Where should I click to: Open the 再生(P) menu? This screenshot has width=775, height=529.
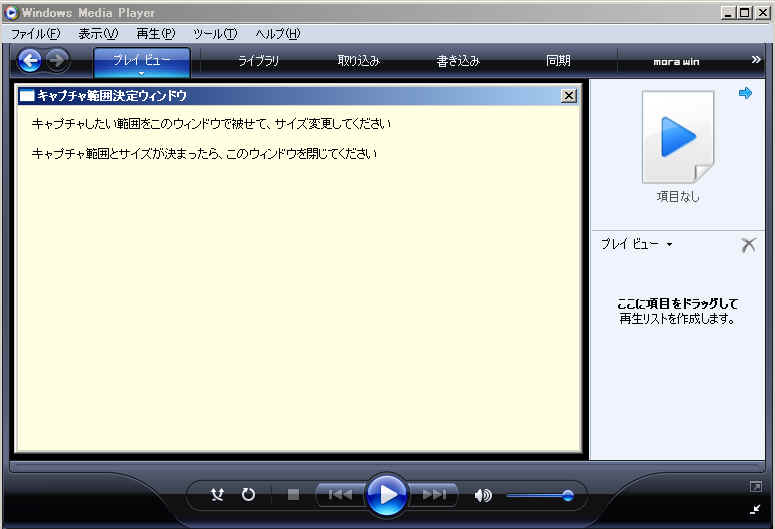(x=156, y=34)
